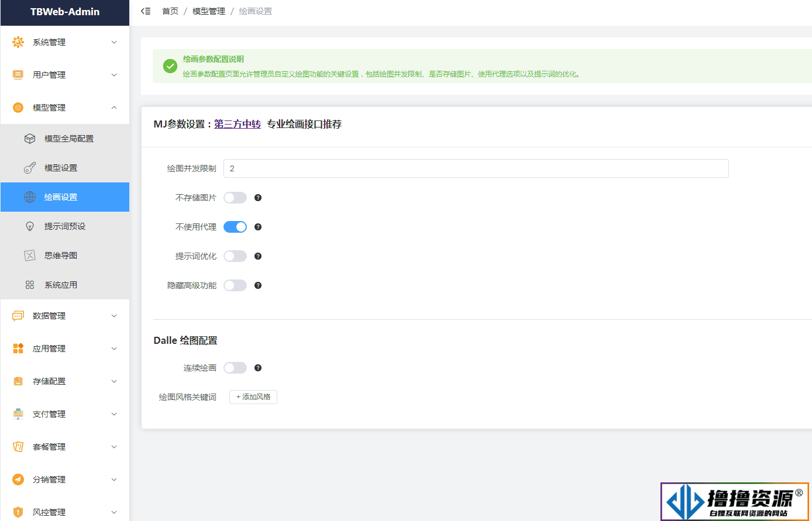Open the 提示词预设 menu item
This screenshot has height=521, width=812.
click(65, 226)
